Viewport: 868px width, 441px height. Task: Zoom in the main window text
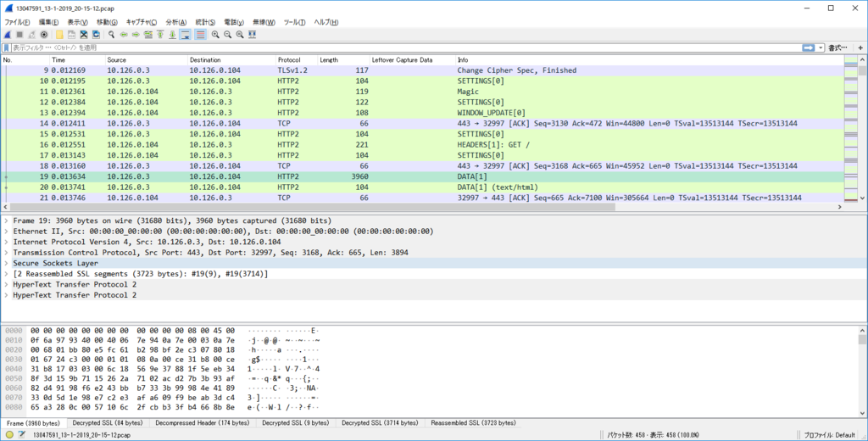[x=215, y=35]
